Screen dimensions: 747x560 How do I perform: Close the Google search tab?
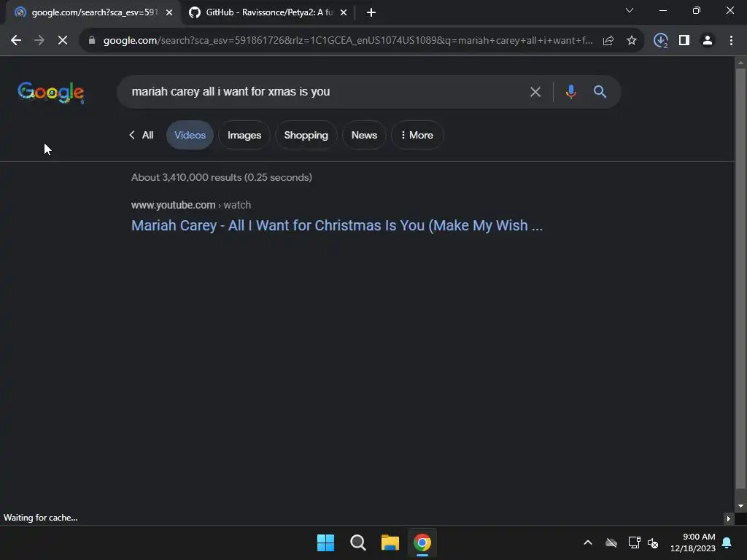click(x=169, y=12)
